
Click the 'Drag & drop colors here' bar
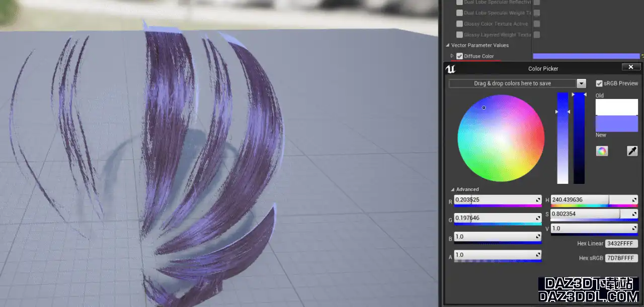click(512, 83)
